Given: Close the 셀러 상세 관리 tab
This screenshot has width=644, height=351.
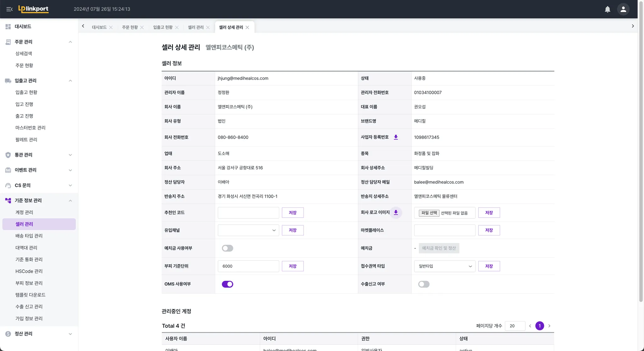Looking at the screenshot, I should pyautogui.click(x=247, y=27).
